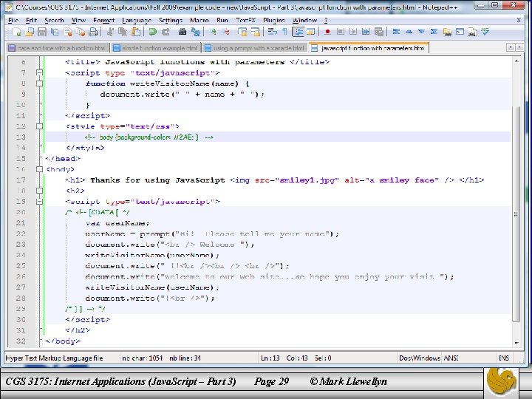532x399 pixels.
Task: Click the editor scrollbar up arrow
Action: [x=516, y=61]
